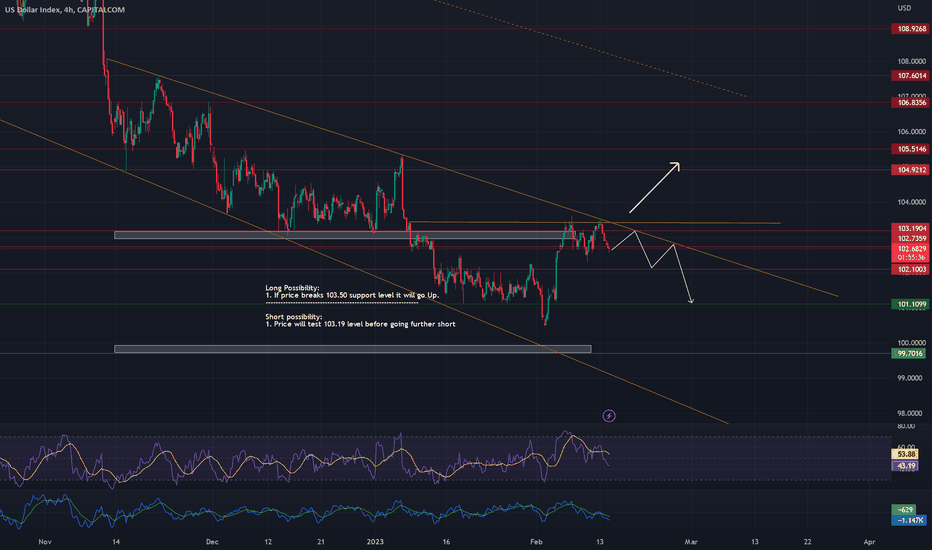The height and width of the screenshot is (550, 932).
Task: Click the 104.0000 price axis value
Action: pyautogui.click(x=911, y=202)
